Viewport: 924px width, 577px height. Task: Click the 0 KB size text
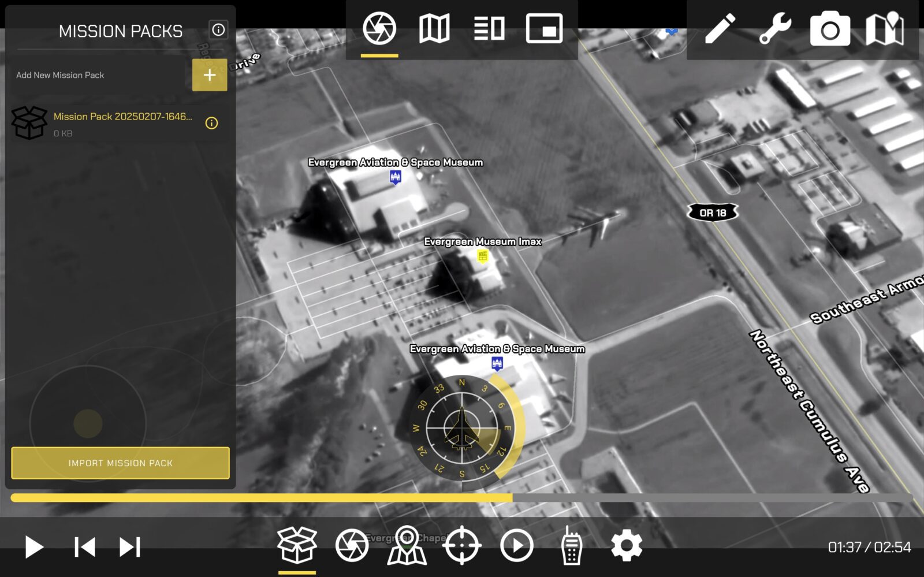(63, 133)
